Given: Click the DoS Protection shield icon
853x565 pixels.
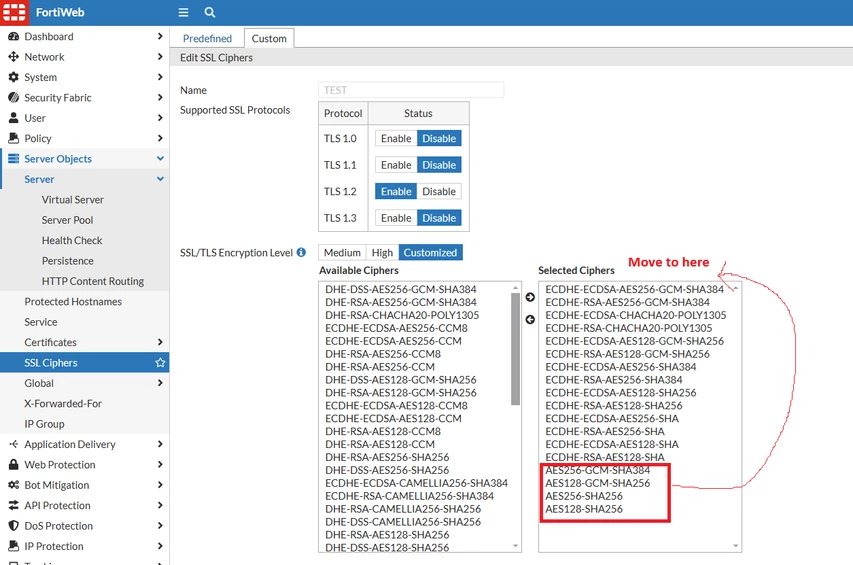Looking at the screenshot, I should point(14,526).
